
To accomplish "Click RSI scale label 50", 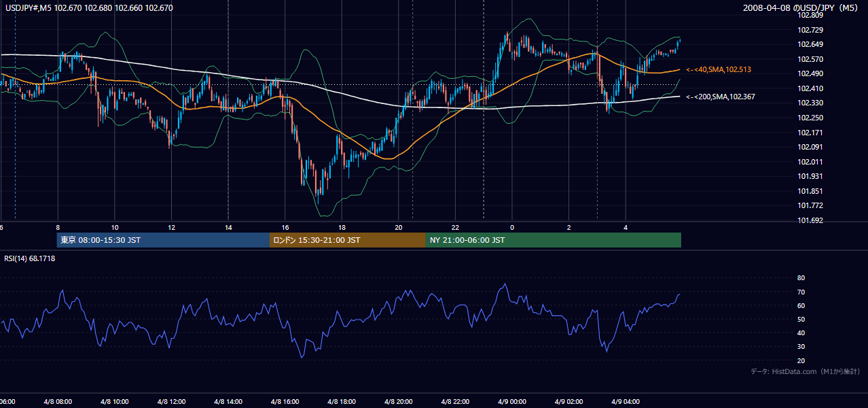I will tap(801, 319).
